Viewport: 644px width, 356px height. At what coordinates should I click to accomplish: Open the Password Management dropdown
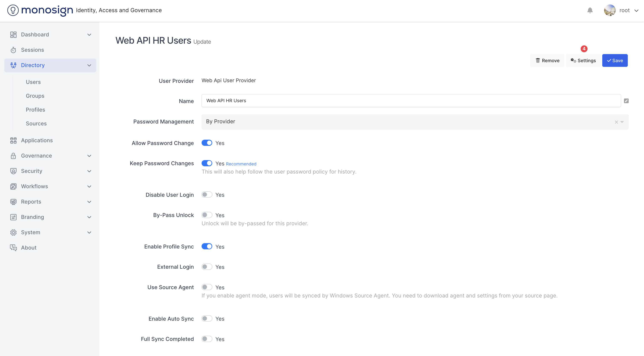point(622,122)
